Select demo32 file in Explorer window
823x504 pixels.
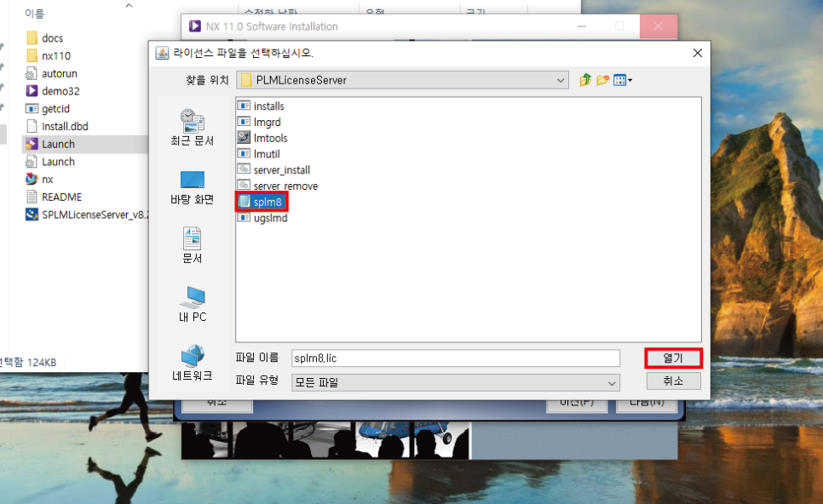pyautogui.click(x=53, y=91)
